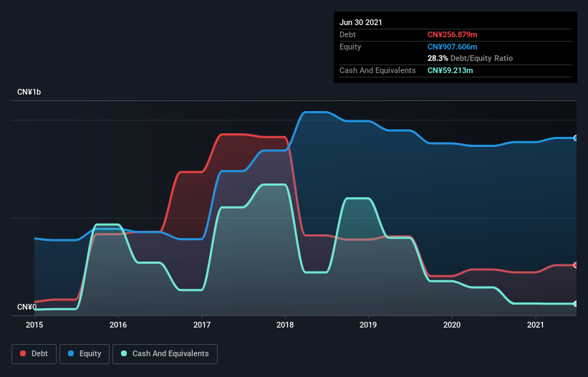Click the red Debt endpoint marker
Screen dimensions: 588x377
pyautogui.click(x=576, y=265)
